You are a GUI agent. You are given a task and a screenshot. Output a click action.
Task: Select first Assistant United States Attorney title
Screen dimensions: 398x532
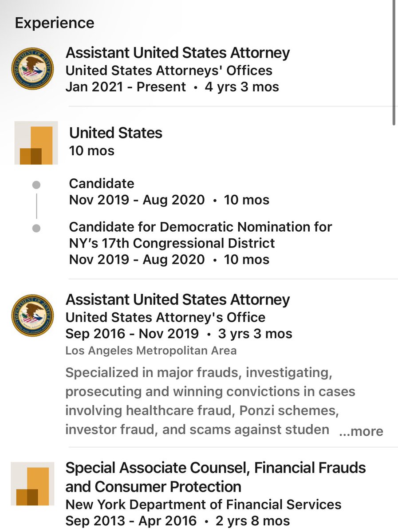(x=177, y=53)
